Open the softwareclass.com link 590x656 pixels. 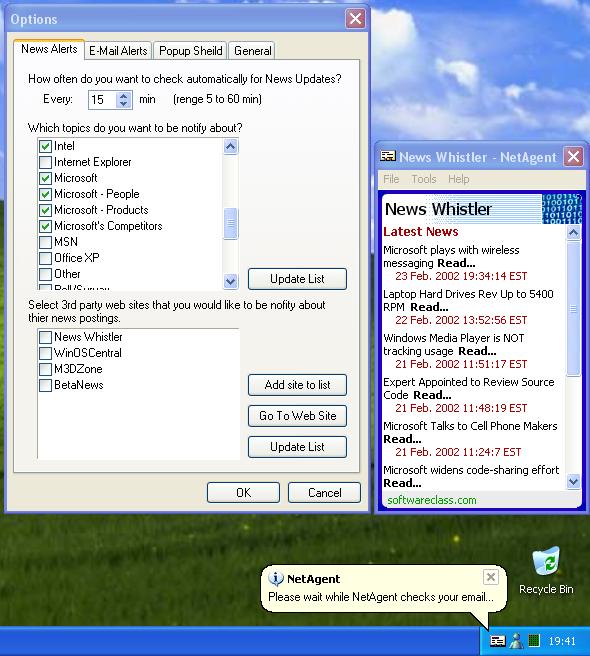click(x=431, y=500)
